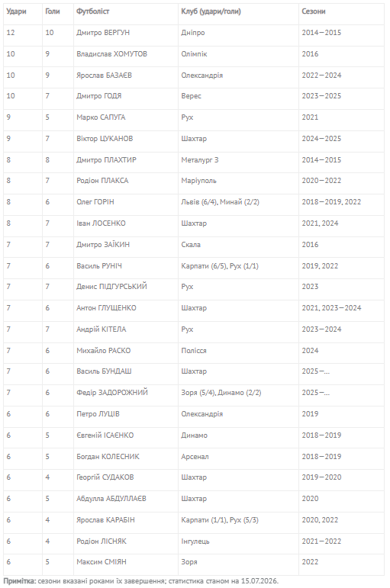Select player name Дмитро ВЕРГУН
This screenshot has height=588, width=390.
pos(103,33)
